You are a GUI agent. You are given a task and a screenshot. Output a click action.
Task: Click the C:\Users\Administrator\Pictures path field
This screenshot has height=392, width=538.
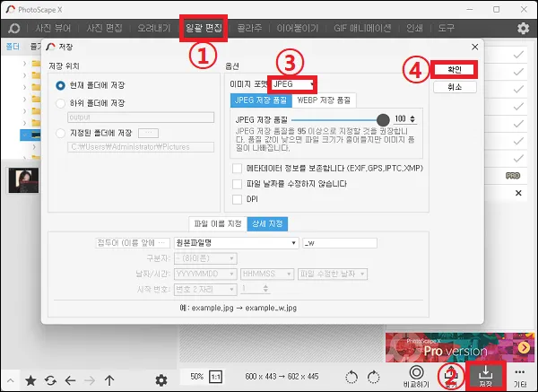point(141,147)
